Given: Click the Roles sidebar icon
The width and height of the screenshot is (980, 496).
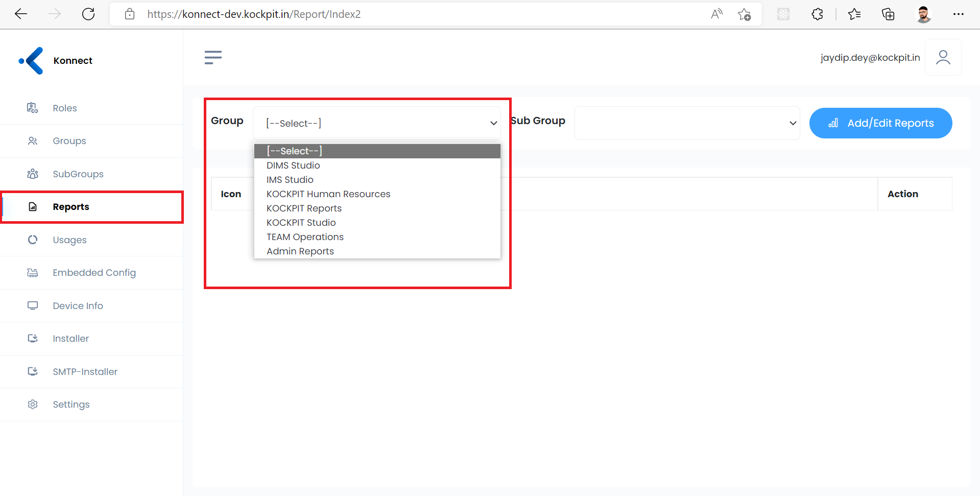Looking at the screenshot, I should [x=33, y=108].
